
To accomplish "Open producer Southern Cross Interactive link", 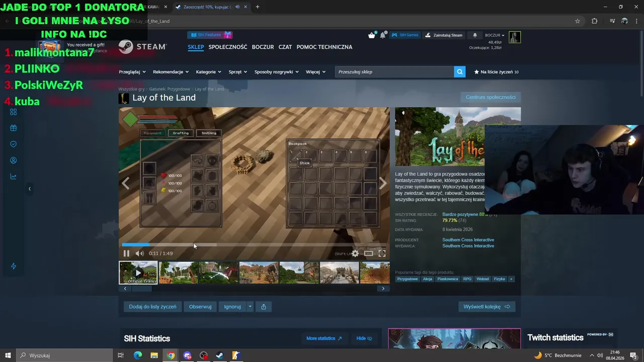I will point(468,240).
